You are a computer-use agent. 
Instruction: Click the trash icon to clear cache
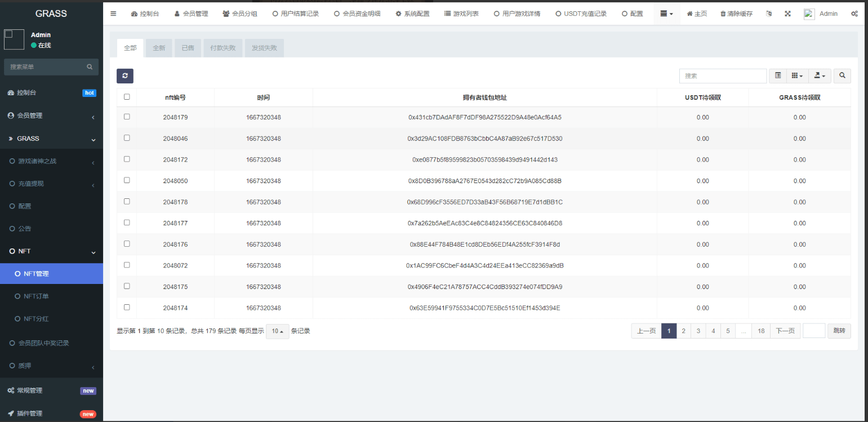(723, 14)
